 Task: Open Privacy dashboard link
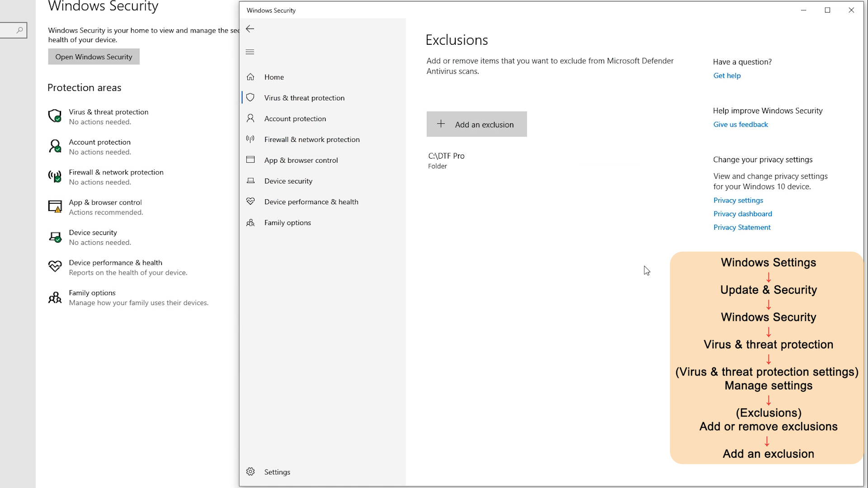tap(743, 214)
